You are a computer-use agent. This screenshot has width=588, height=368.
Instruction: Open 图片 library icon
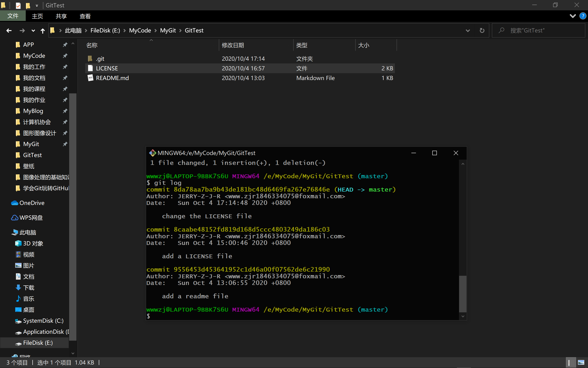coord(18,265)
